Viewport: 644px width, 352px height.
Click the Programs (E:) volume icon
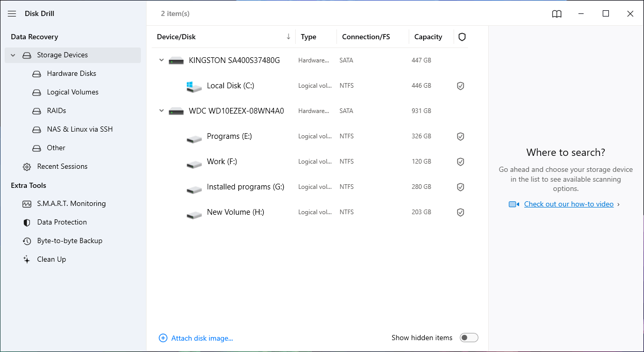coord(194,139)
